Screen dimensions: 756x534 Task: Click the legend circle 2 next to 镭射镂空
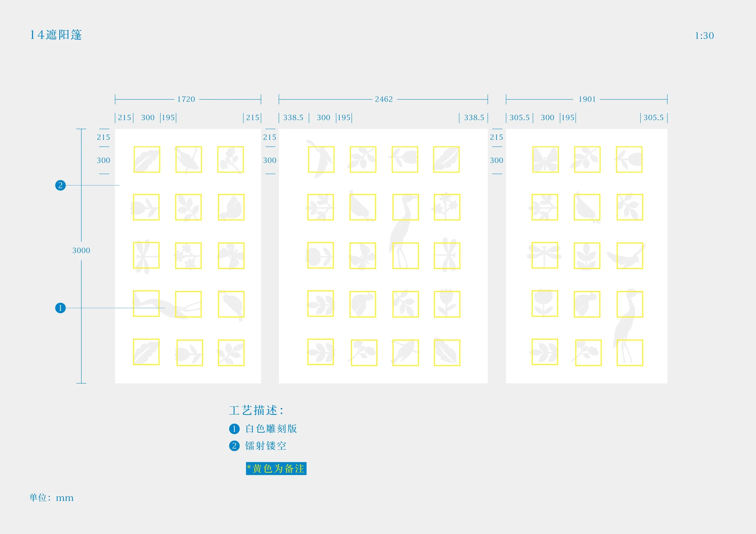pyautogui.click(x=234, y=446)
